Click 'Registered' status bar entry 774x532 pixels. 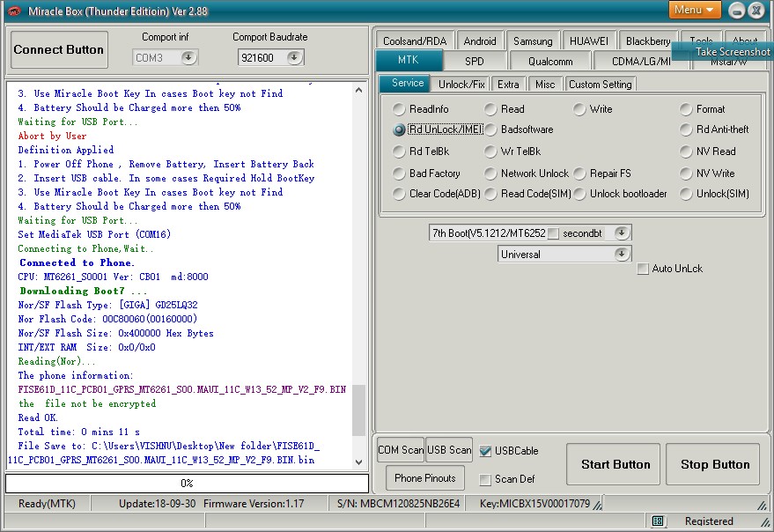(709, 521)
